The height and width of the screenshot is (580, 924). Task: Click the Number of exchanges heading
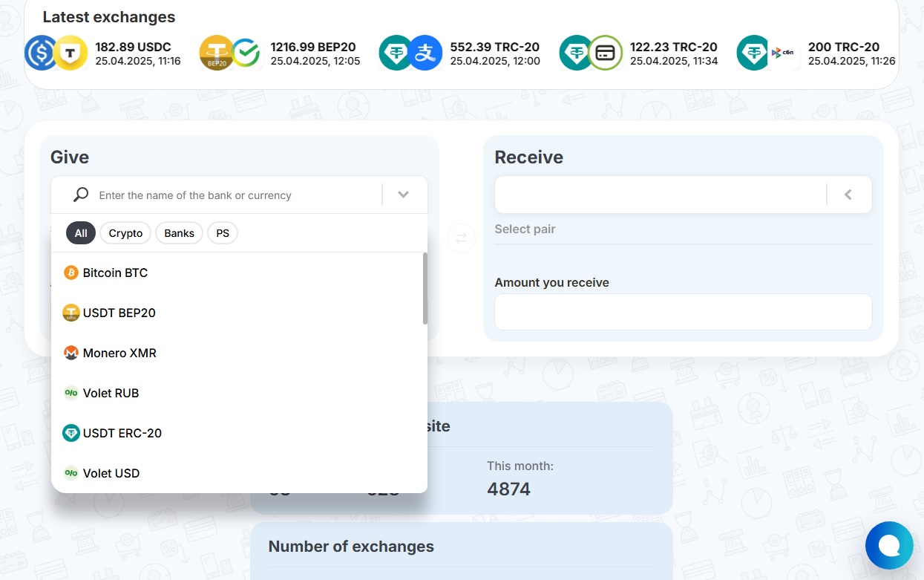pyautogui.click(x=351, y=547)
